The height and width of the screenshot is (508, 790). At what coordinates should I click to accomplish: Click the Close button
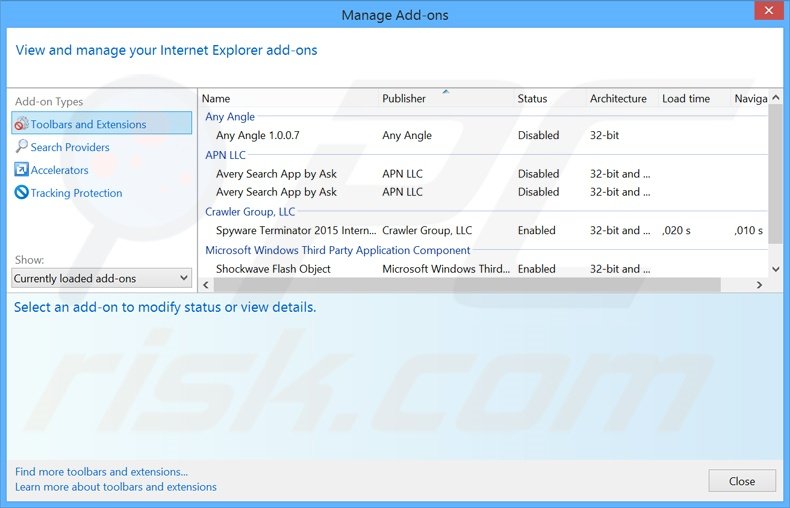[742, 481]
